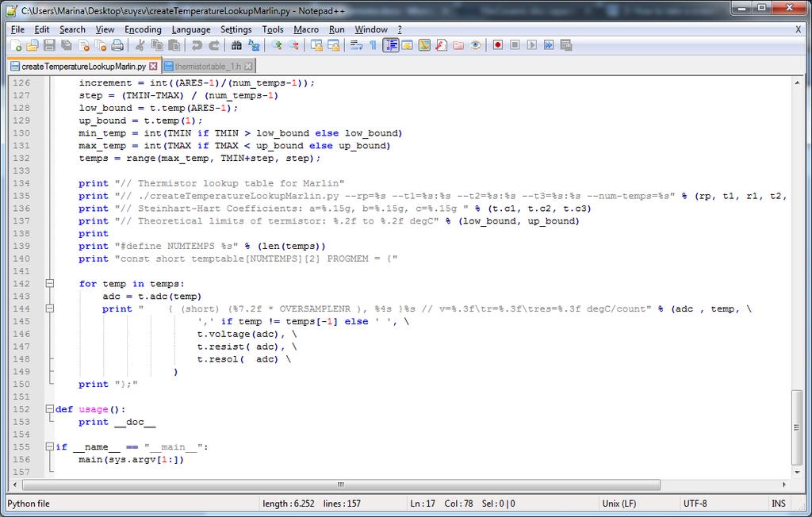
Task: Open the Language menu
Action: (191, 29)
